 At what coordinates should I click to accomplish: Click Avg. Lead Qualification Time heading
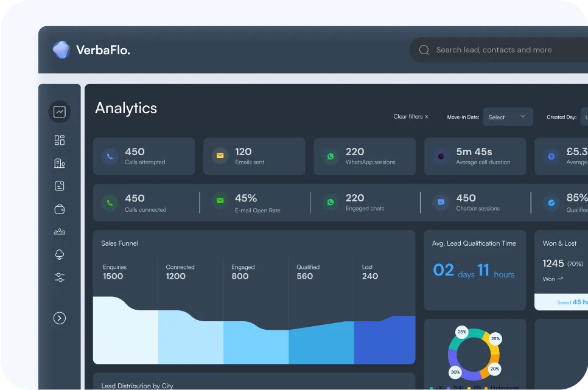[474, 243]
